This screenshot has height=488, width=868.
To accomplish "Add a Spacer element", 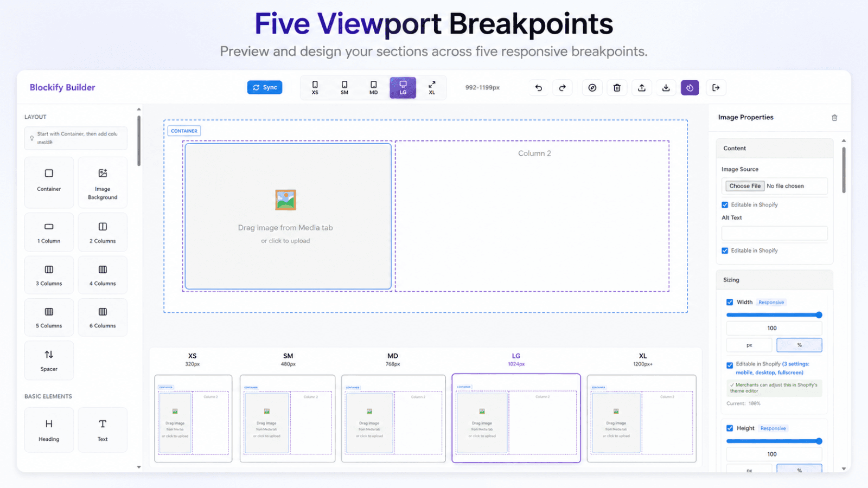I will tap(49, 360).
